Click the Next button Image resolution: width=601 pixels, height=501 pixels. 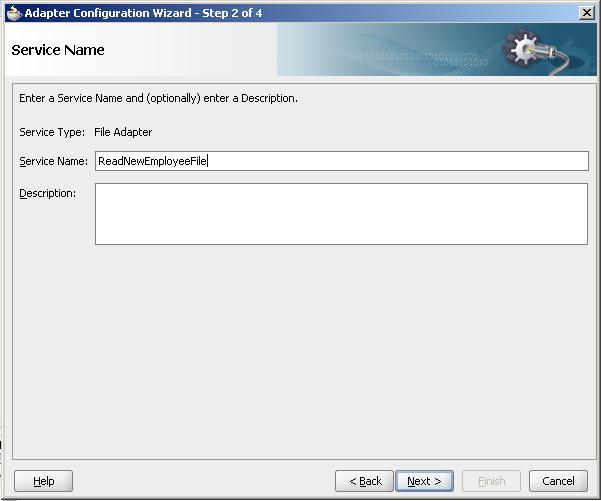[x=424, y=481]
